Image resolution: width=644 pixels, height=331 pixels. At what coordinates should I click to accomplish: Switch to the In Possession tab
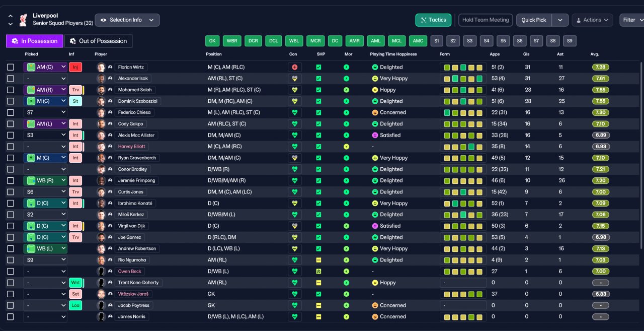coord(35,41)
